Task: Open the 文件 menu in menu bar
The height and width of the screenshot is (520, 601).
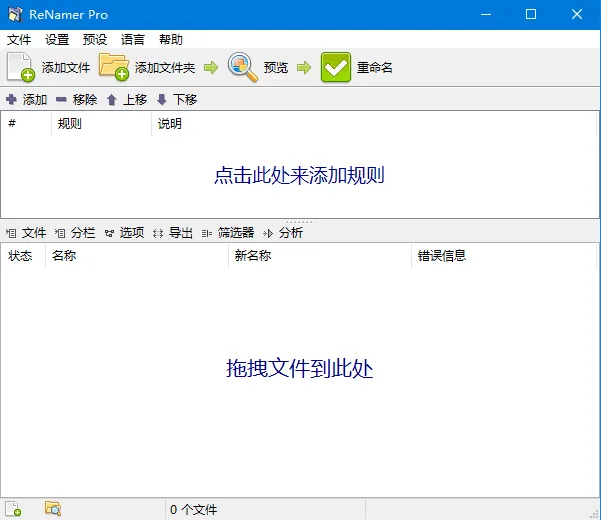Action: [19, 39]
